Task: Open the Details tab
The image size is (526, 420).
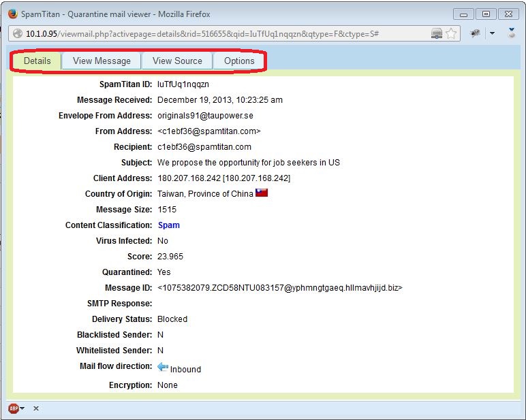Action: pos(37,61)
